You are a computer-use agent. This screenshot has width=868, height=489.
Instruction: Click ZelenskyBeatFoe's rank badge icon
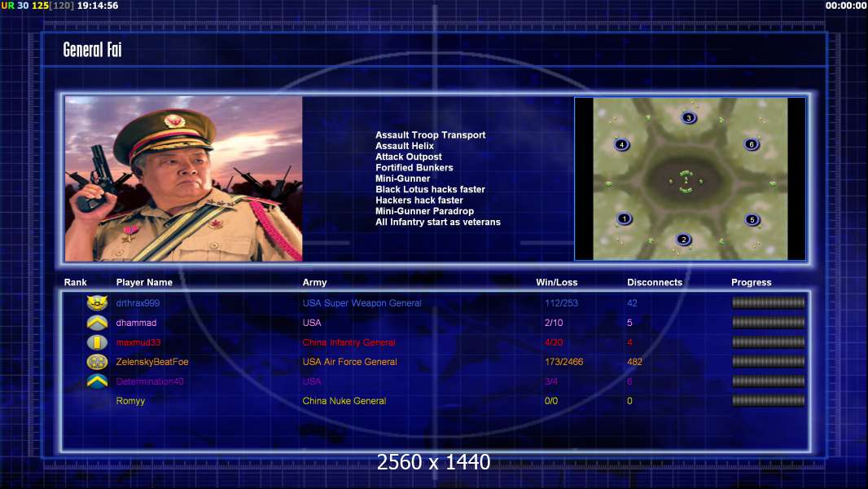coord(97,362)
